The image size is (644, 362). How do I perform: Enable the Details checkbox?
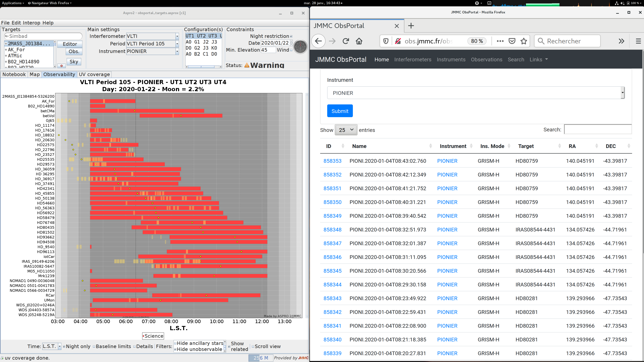135,347
